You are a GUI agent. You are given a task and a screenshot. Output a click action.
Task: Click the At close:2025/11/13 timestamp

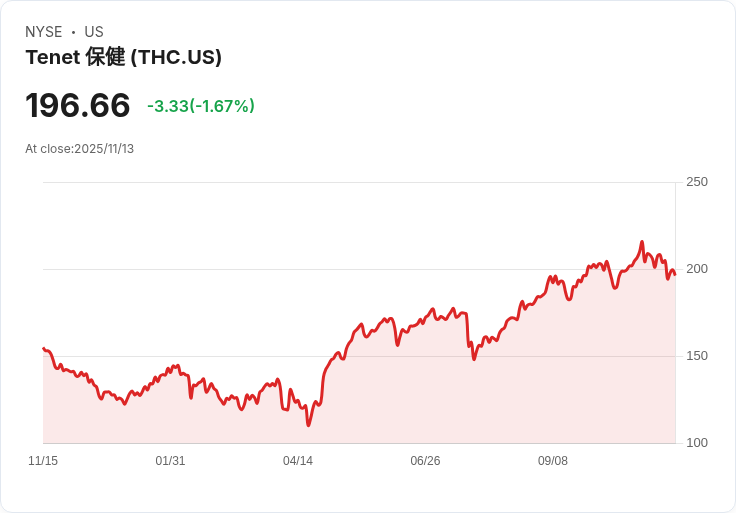tap(79, 149)
